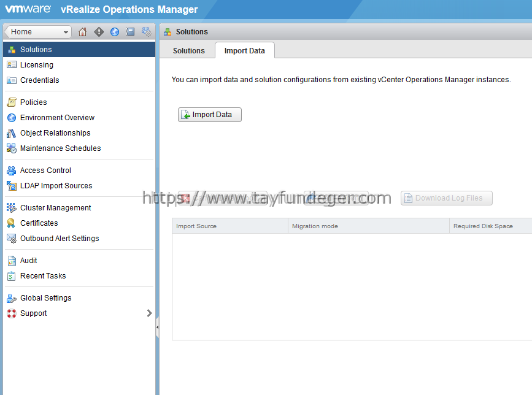The width and height of the screenshot is (532, 395).
Task: Click the Maintenance Schedules icon
Action: tap(12, 148)
